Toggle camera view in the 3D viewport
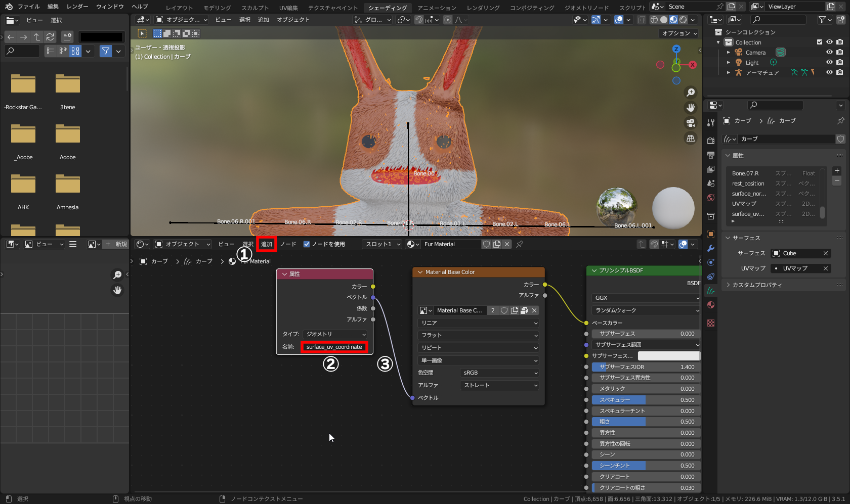Viewport: 850px width, 504px height. coord(691,123)
